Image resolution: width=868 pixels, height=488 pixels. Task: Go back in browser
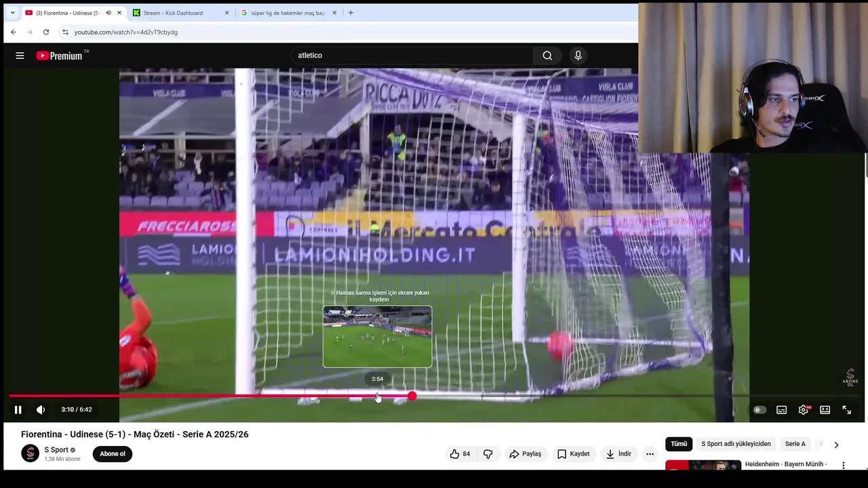(x=14, y=32)
